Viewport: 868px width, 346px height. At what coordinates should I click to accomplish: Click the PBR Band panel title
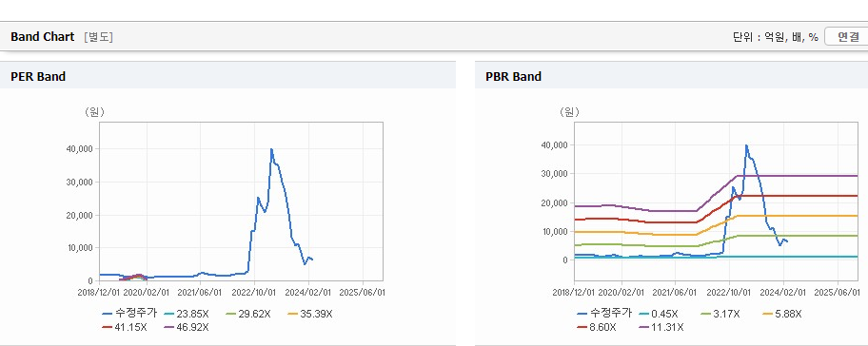pyautogui.click(x=513, y=76)
